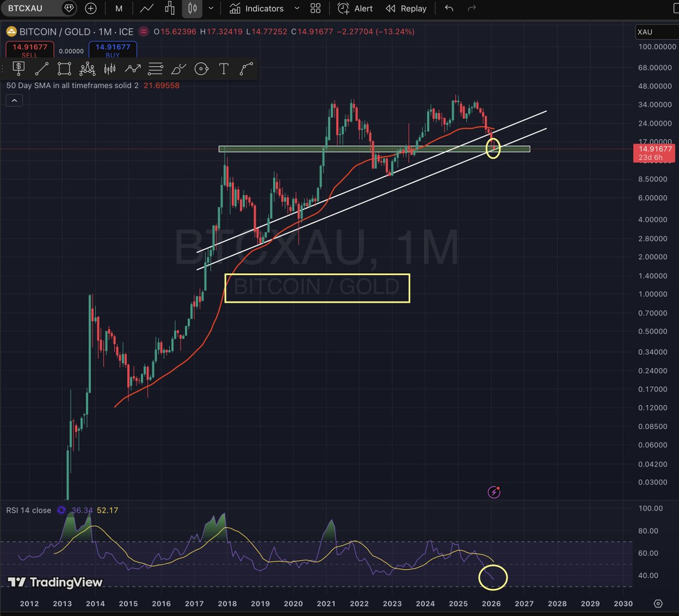This screenshot has height=616, width=679.
Task: Collapse the indicator legend arrow
Action: (14, 101)
